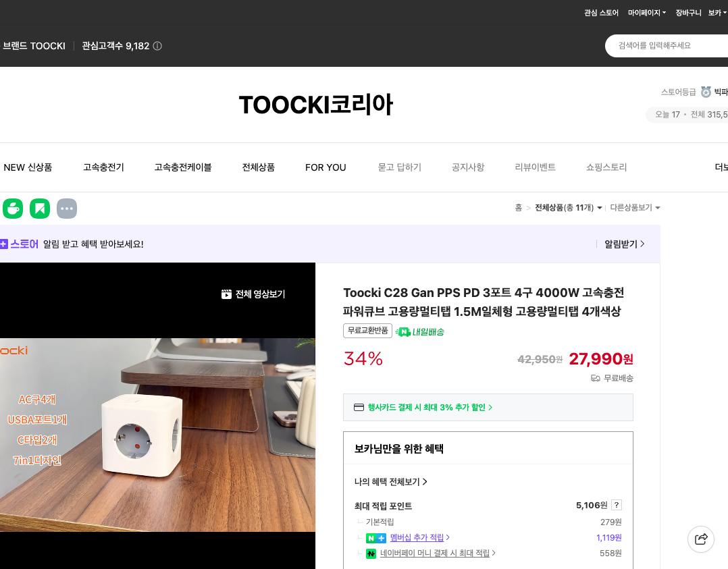Screen dimensions: 728x569
Task: Open the 다른상품보기 dropdown
Action: pos(633,207)
